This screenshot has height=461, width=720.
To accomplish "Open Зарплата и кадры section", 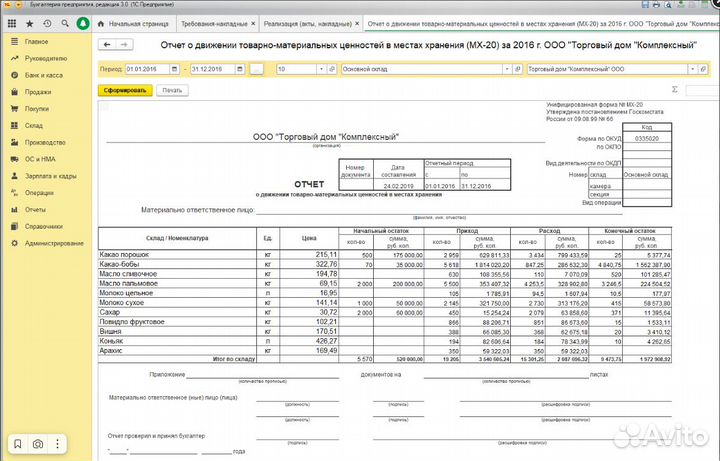I will coord(51,176).
